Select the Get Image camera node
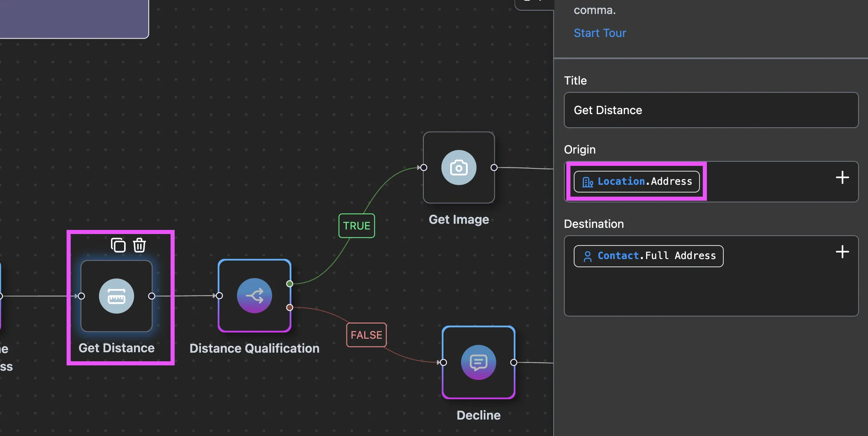The image size is (868, 436). pos(459,168)
